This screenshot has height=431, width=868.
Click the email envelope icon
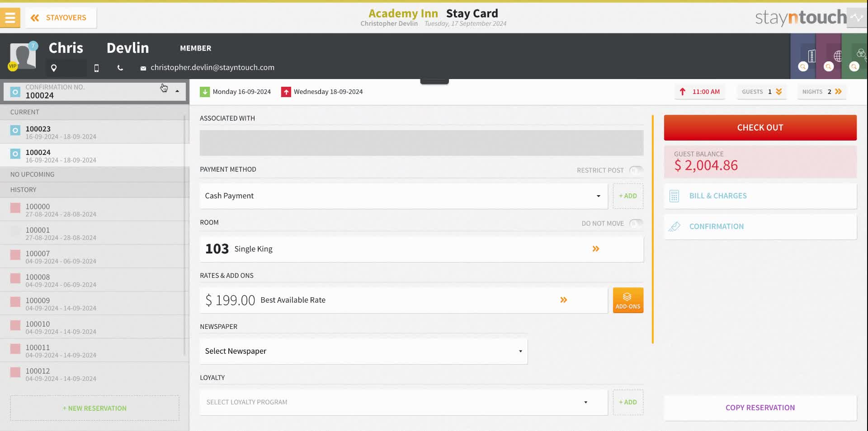pos(143,68)
